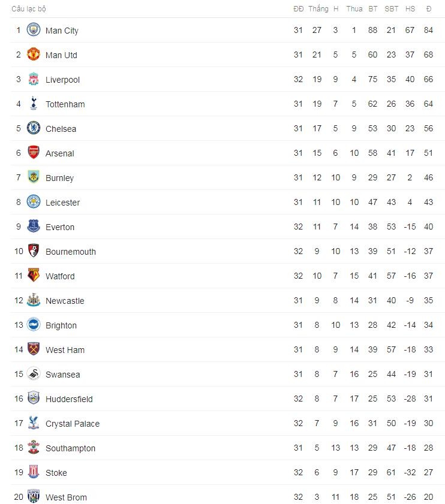This screenshot has width=445, height=504.
Task: Click the Thắng column header
Action: click(318, 9)
